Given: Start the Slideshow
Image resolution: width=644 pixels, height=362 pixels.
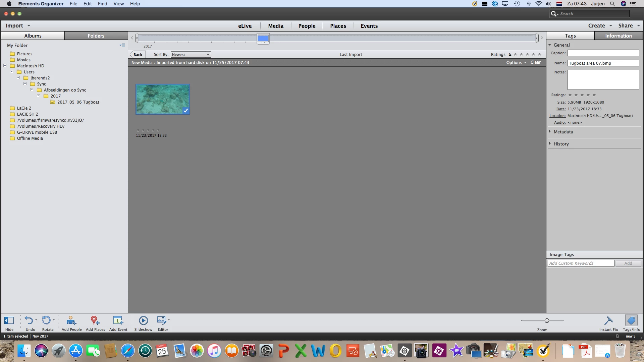Looking at the screenshot, I should pyautogui.click(x=143, y=321).
